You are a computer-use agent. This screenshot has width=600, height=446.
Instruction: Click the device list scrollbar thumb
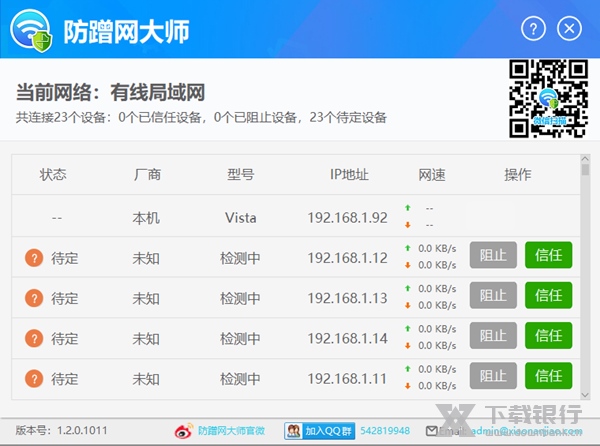pyautogui.click(x=585, y=169)
